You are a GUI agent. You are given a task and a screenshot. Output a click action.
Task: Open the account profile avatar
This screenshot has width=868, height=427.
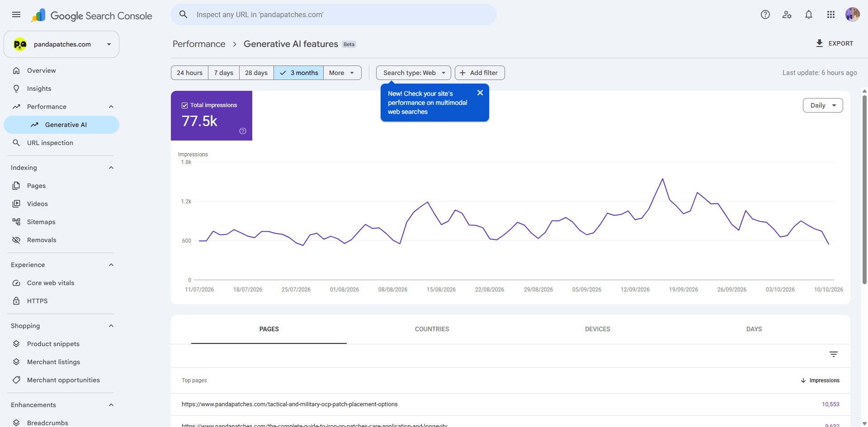[853, 14]
